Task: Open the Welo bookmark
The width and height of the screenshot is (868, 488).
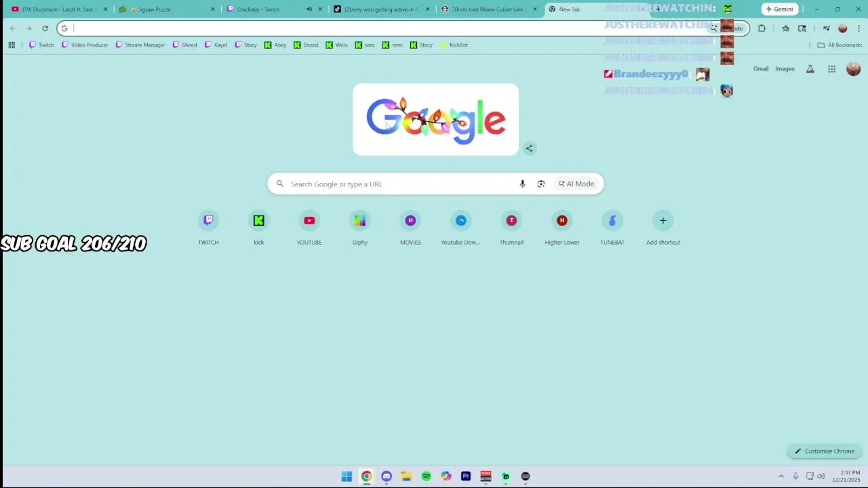Action: pos(336,45)
